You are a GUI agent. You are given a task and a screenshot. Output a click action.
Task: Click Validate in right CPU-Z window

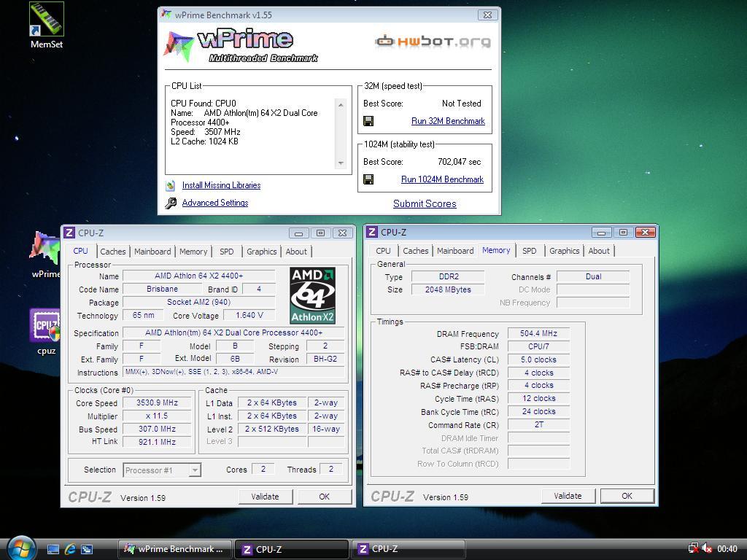click(x=568, y=496)
